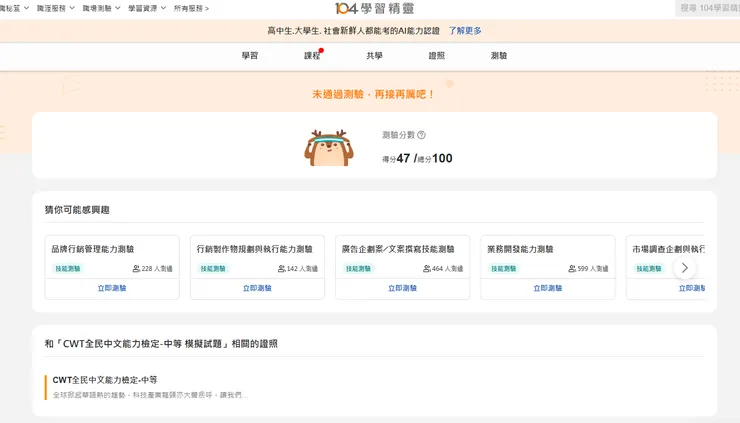This screenshot has width=740, height=423.
Task: Click people icon beside 599 人測過
Action: tap(572, 269)
